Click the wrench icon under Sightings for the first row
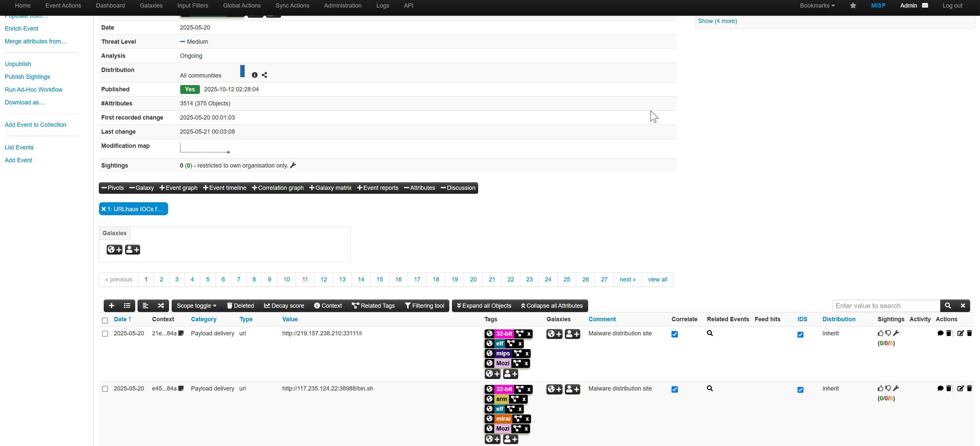 [x=896, y=333]
